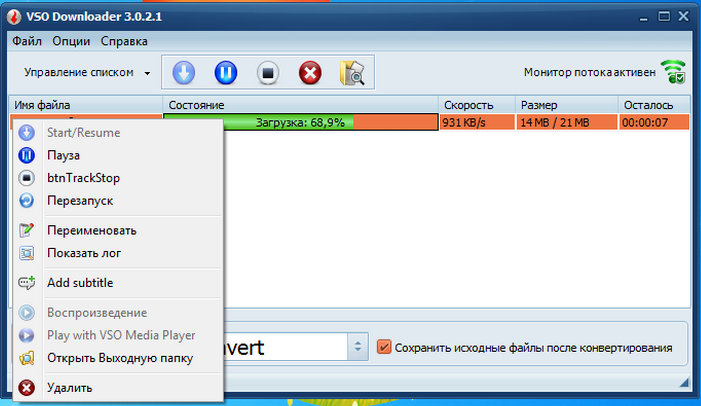Sort by the Имя файла column header
Viewport: 701px width, 406px height.
pos(85,105)
